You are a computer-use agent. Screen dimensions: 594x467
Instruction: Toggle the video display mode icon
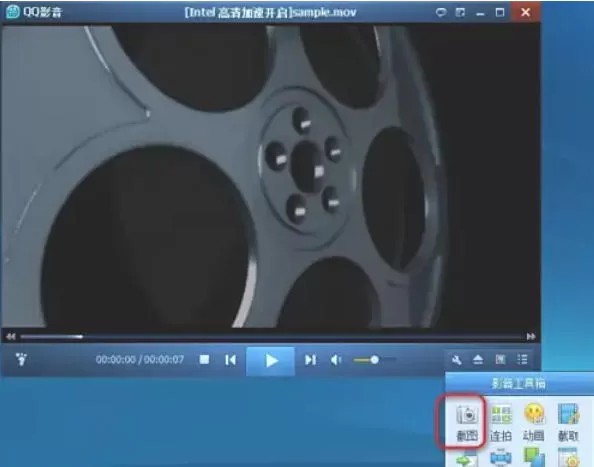pos(500,359)
